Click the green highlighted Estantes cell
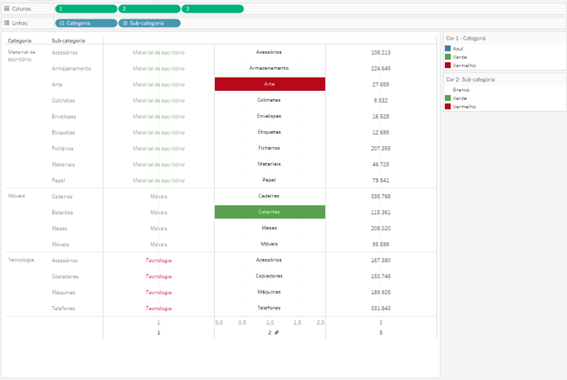567x380 pixels. (x=270, y=212)
